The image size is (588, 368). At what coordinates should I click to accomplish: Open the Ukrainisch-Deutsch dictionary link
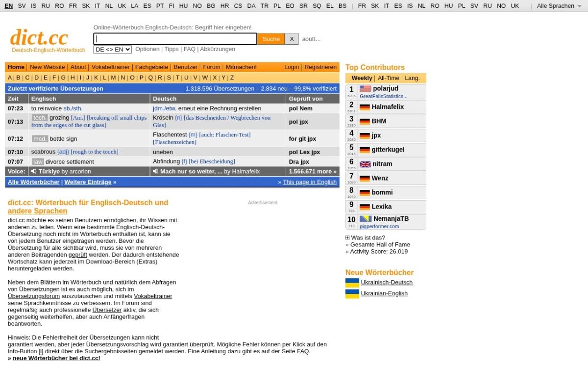(387, 283)
